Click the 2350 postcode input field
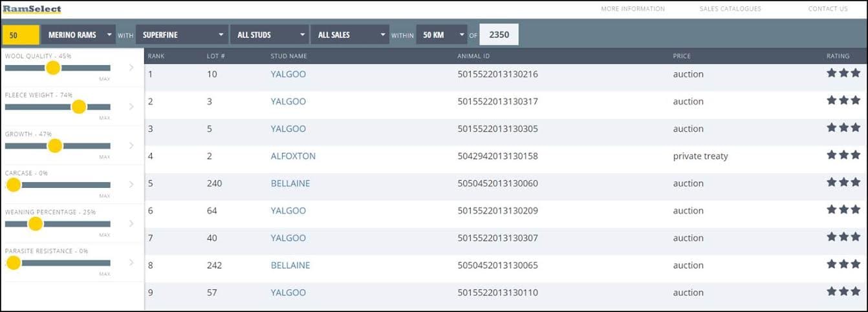Screen dimensions: 868x312 pyautogui.click(x=500, y=35)
